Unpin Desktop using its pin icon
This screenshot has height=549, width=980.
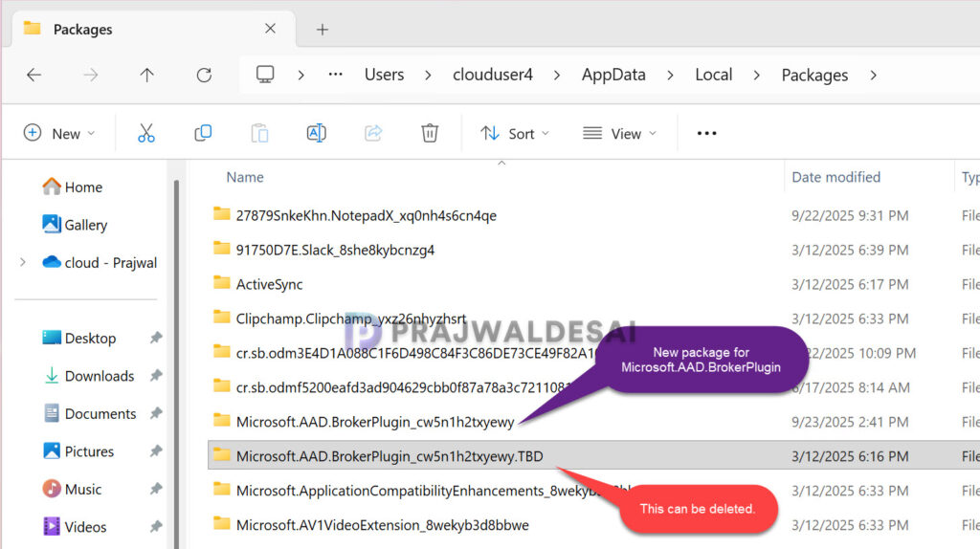[156, 338]
